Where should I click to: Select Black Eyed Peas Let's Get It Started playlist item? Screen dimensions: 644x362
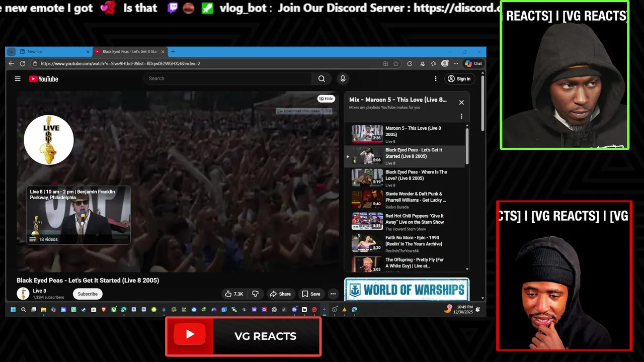405,156
